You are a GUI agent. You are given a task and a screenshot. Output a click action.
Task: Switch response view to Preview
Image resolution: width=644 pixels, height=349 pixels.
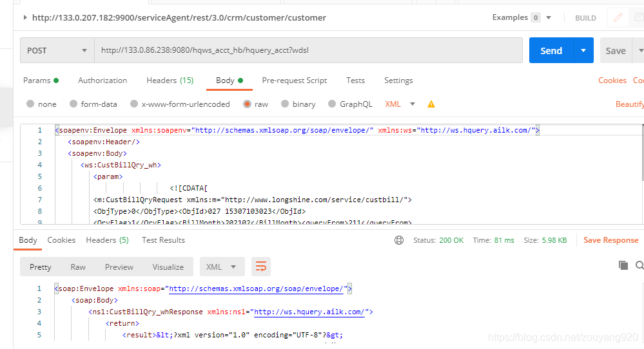tap(119, 267)
